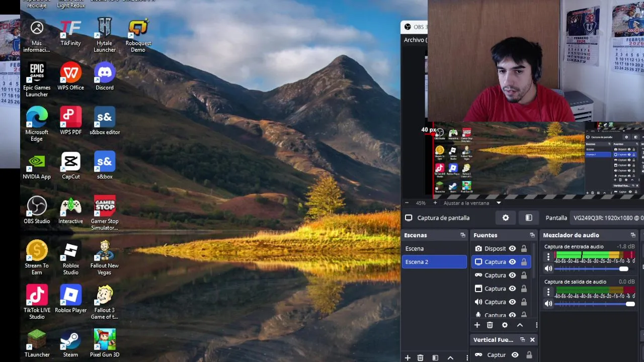
Task: Open the TikFinity desktop shortcut
Action: point(70,33)
